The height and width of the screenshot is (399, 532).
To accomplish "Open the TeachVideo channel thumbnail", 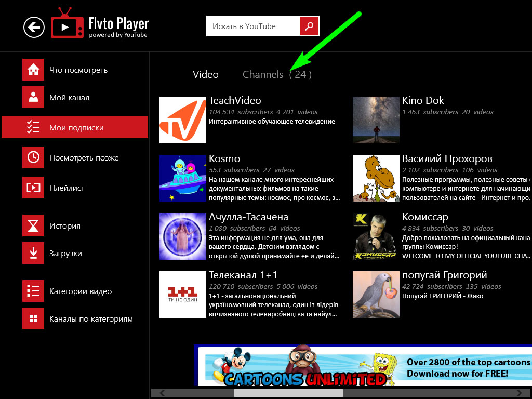I will tap(183, 120).
